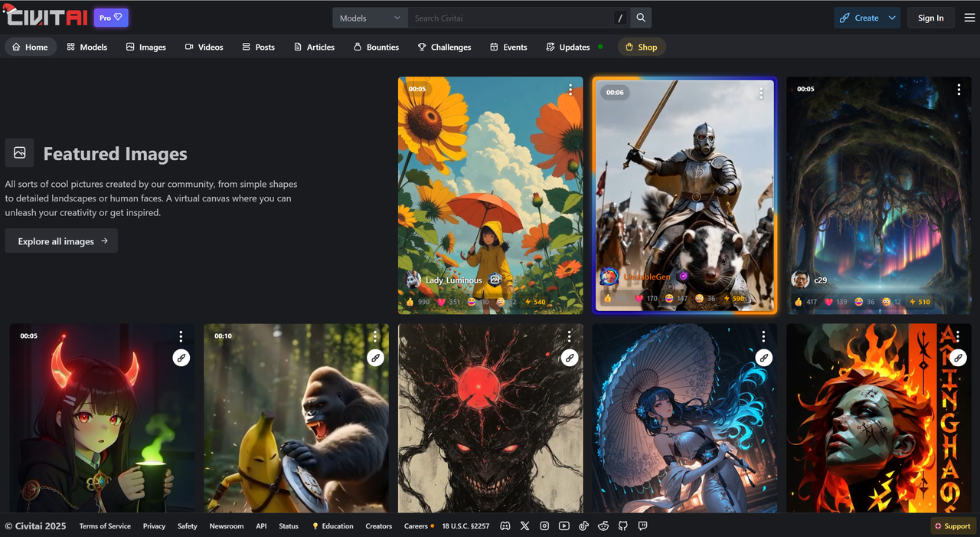Open the Shop tab
The image size is (980, 537).
642,47
